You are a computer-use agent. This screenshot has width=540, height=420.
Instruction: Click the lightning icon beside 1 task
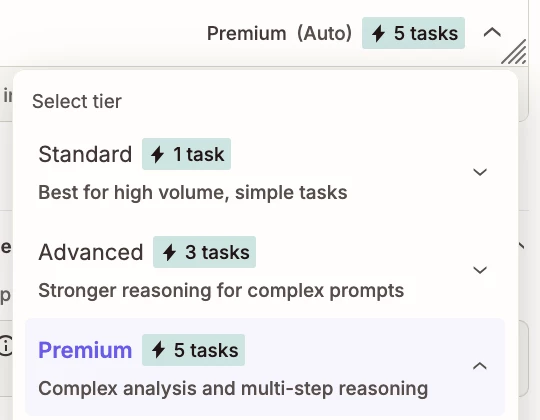coord(157,154)
